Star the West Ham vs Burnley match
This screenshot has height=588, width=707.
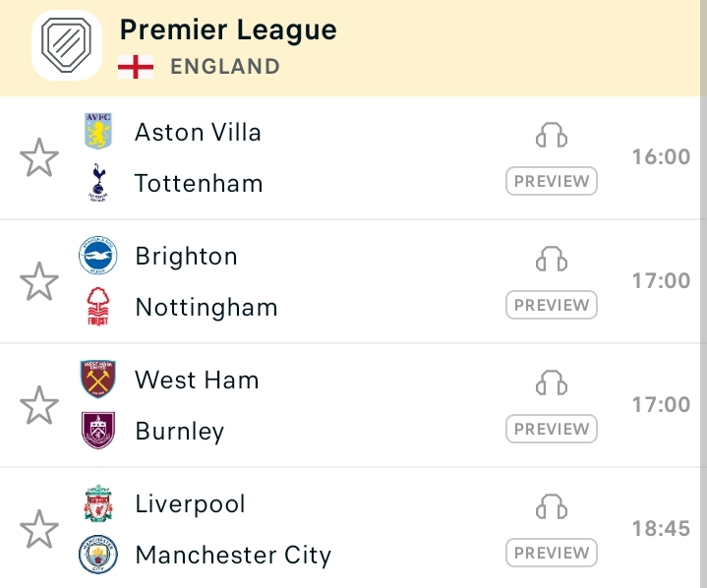point(39,405)
